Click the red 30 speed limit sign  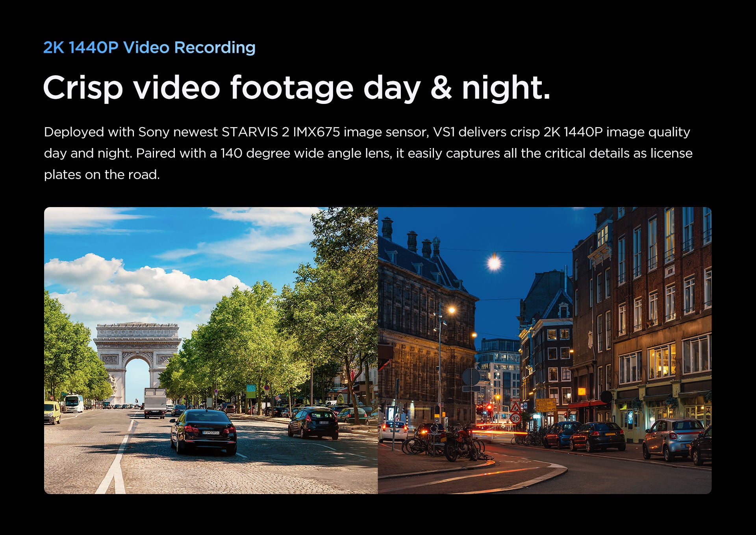(515, 419)
